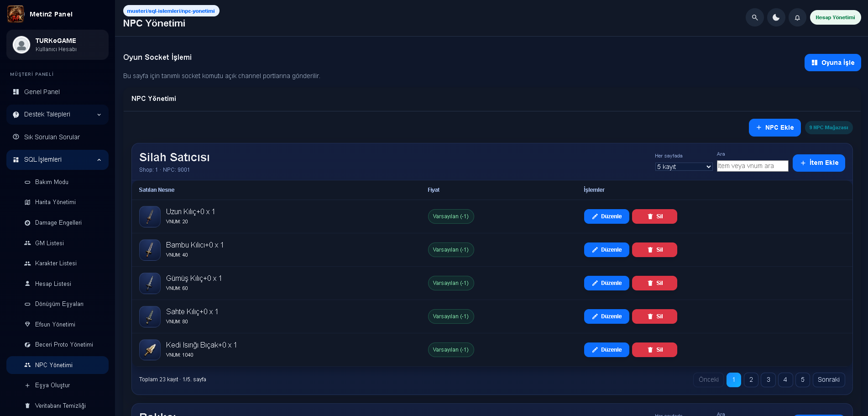Toggle dark mode with moon icon
This screenshot has height=416, width=868.
click(776, 17)
